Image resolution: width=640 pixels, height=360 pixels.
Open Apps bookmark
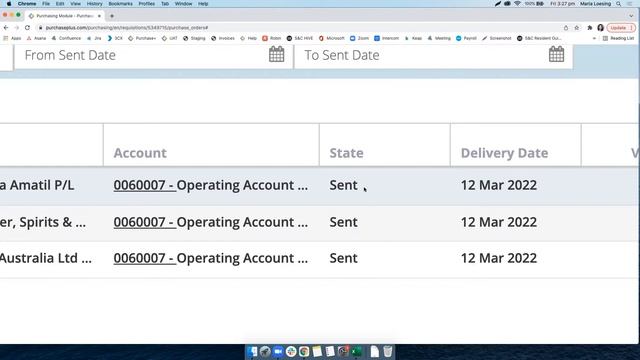12,38
